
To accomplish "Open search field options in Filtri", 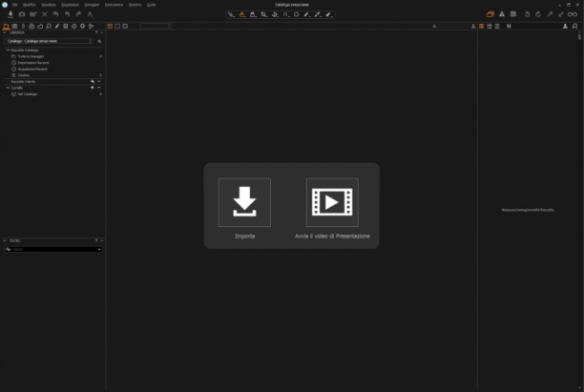I will (x=99, y=250).
